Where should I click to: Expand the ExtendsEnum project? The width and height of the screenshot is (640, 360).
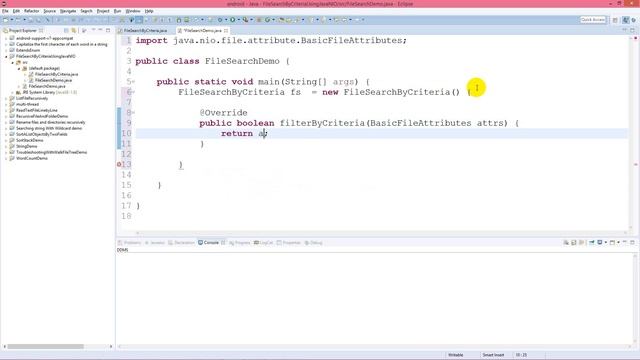6,50
